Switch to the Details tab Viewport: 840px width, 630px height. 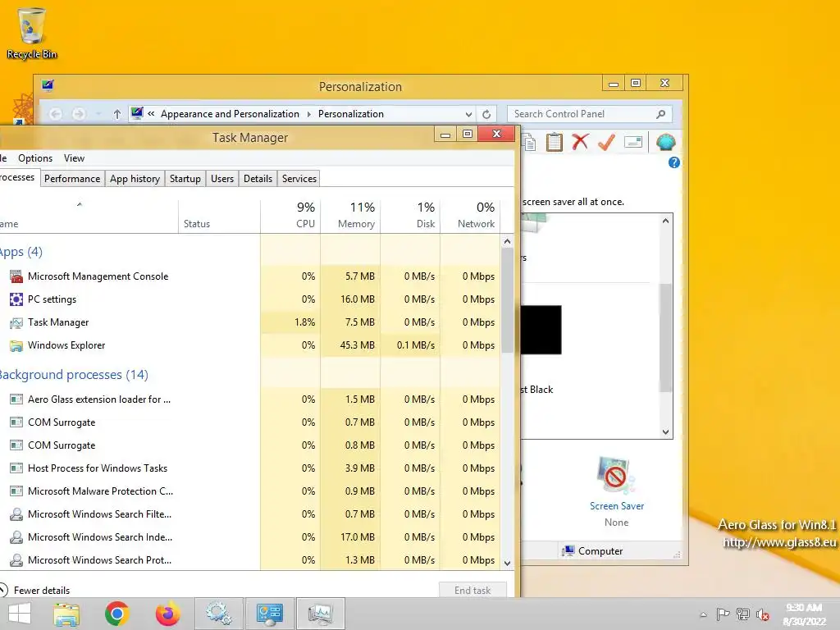point(258,178)
